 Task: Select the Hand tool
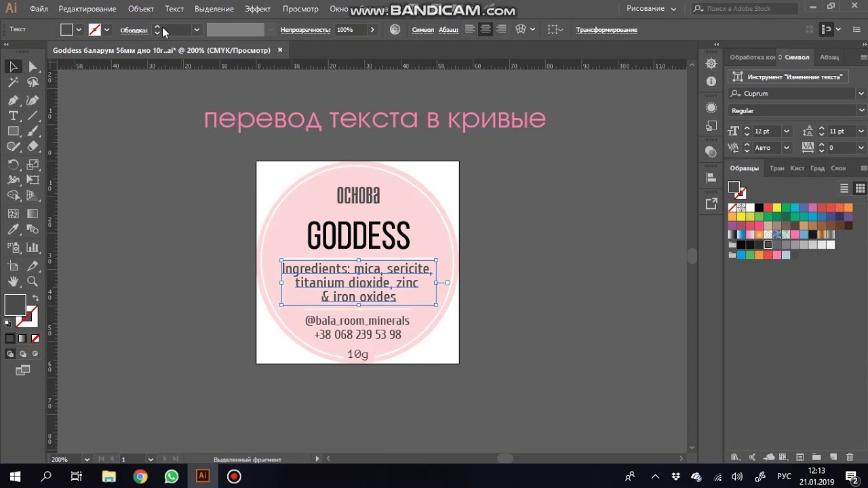[13, 281]
